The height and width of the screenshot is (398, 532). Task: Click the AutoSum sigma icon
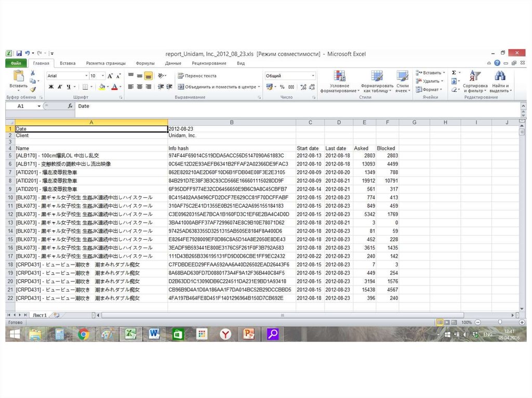click(x=454, y=73)
